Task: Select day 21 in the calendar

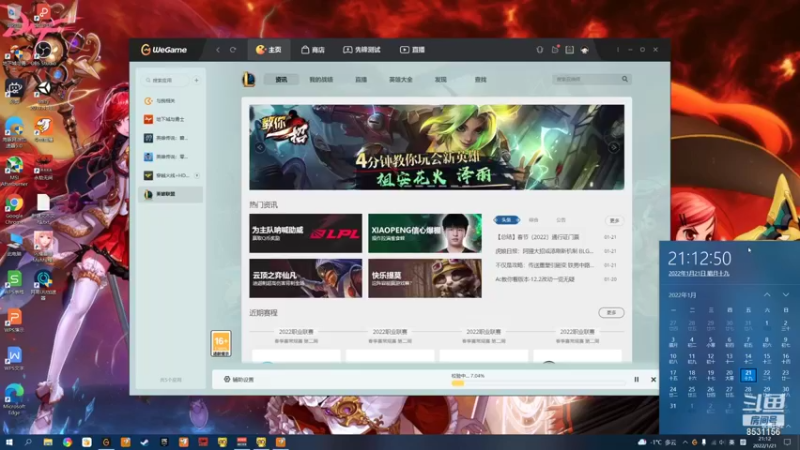Action: [x=748, y=375]
